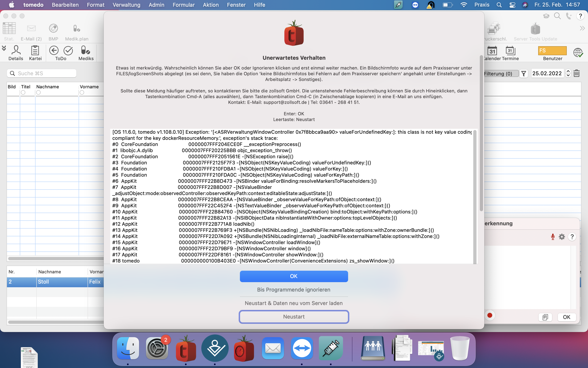Click the blue OK button in error dialog
Screen dimensions: 588x368
pyautogui.click(x=294, y=276)
